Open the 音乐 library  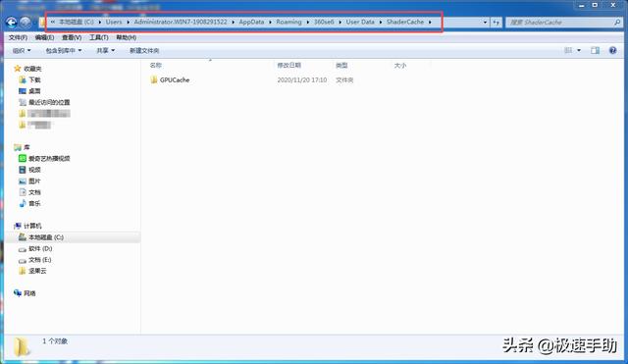pyautogui.click(x=30, y=203)
